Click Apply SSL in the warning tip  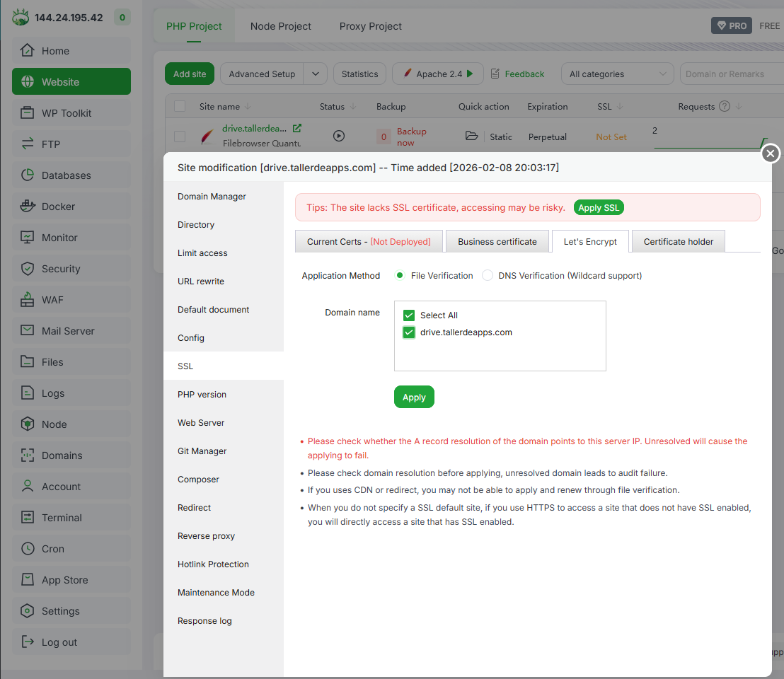[599, 208]
